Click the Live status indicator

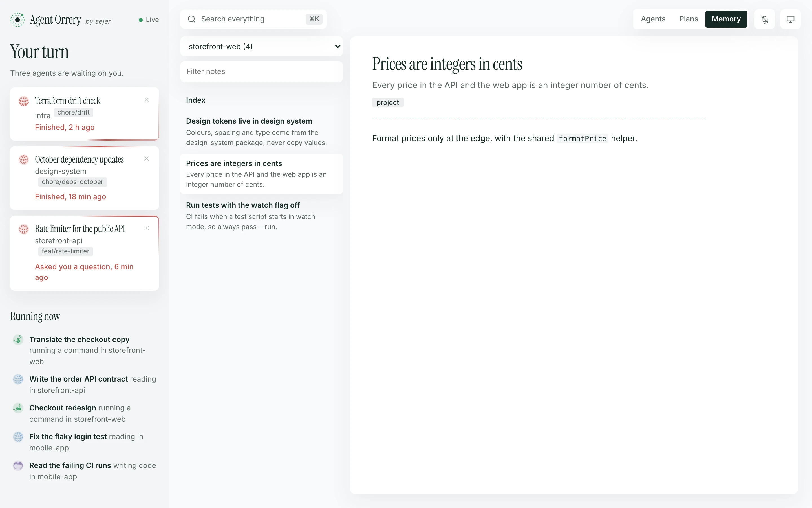(149, 20)
